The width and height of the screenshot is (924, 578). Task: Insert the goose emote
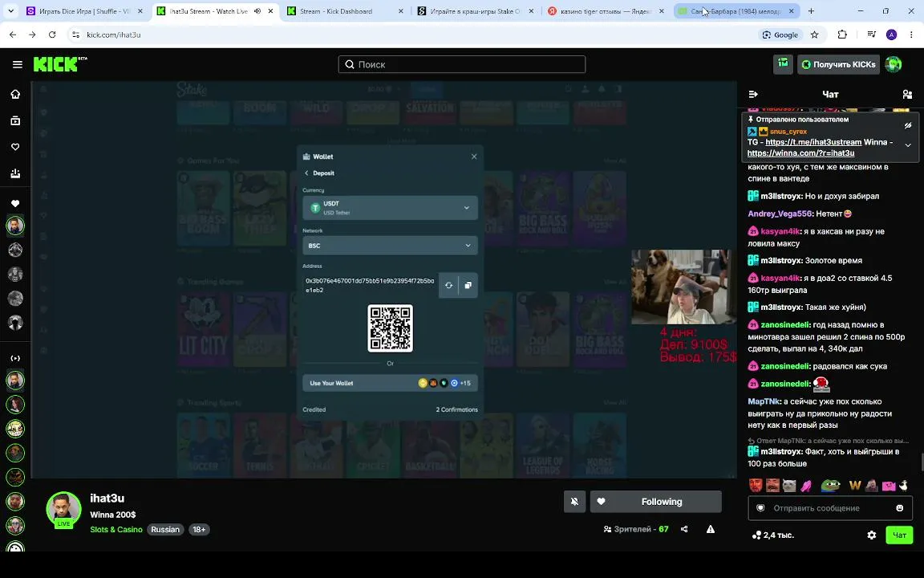point(903,486)
